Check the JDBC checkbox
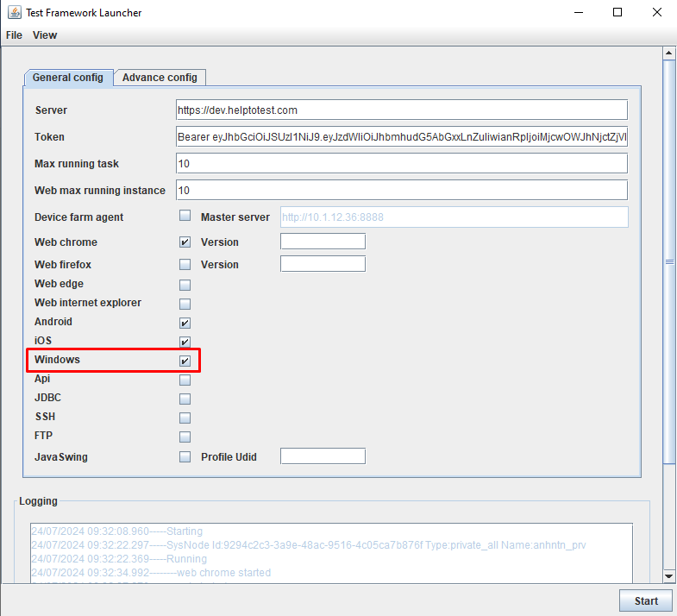Image resolution: width=677 pixels, height=616 pixels. (x=185, y=399)
